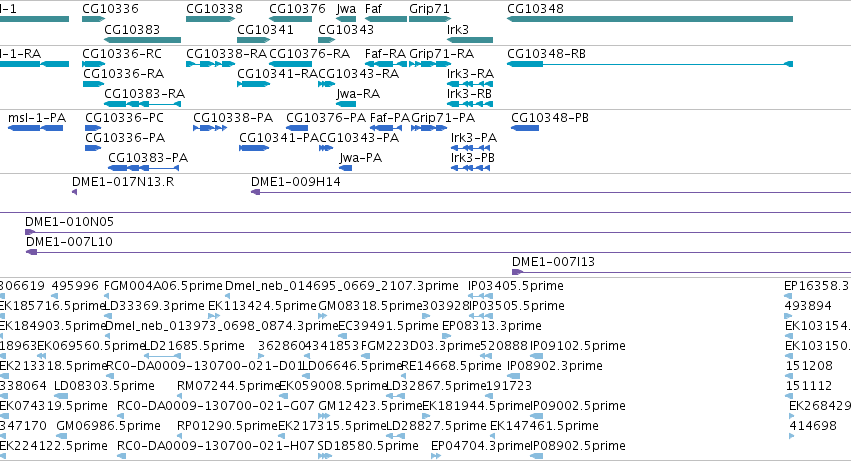Click the Faf-PA protein label
The image size is (851, 461).
(x=390, y=118)
